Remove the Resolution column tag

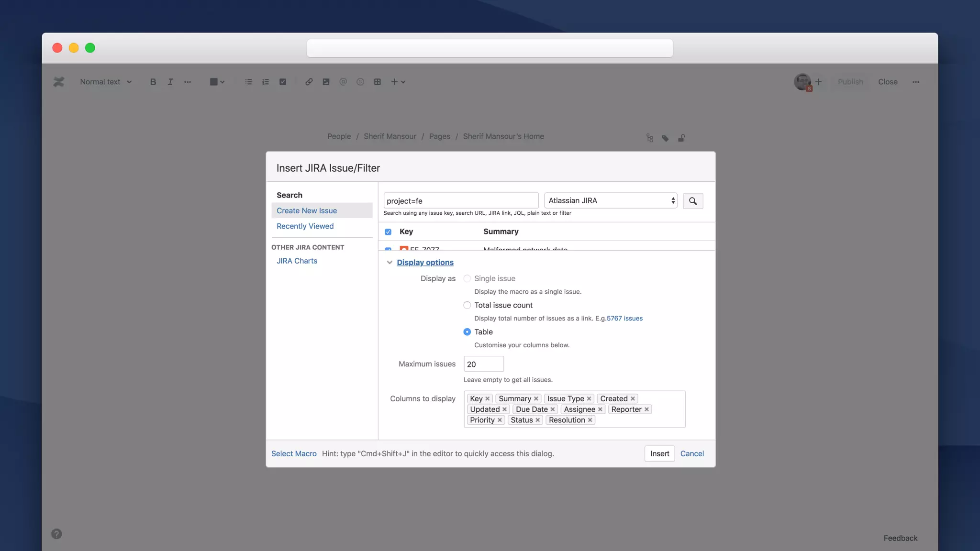590,420
